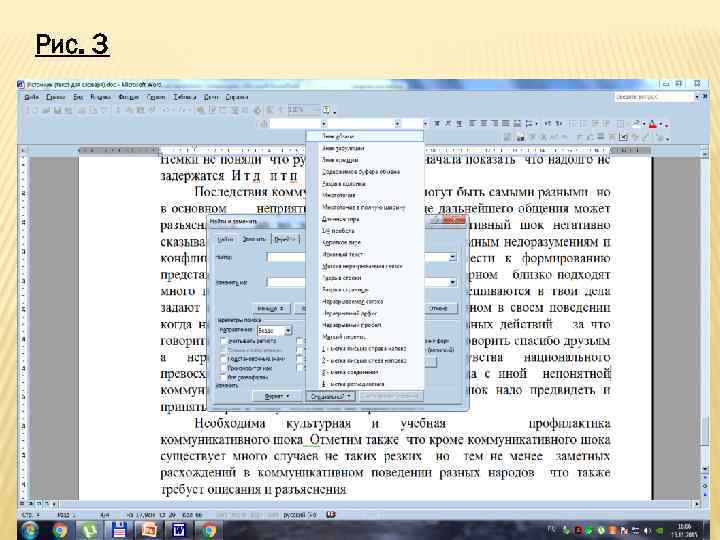Center text via toolbar icon
The height and width of the screenshot is (540, 720).
click(x=483, y=124)
